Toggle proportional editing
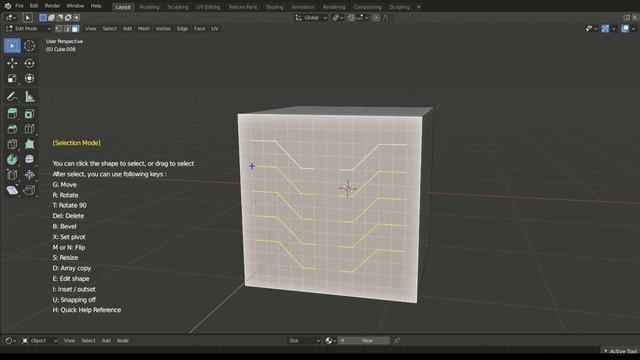The width and height of the screenshot is (640, 360). (x=376, y=18)
